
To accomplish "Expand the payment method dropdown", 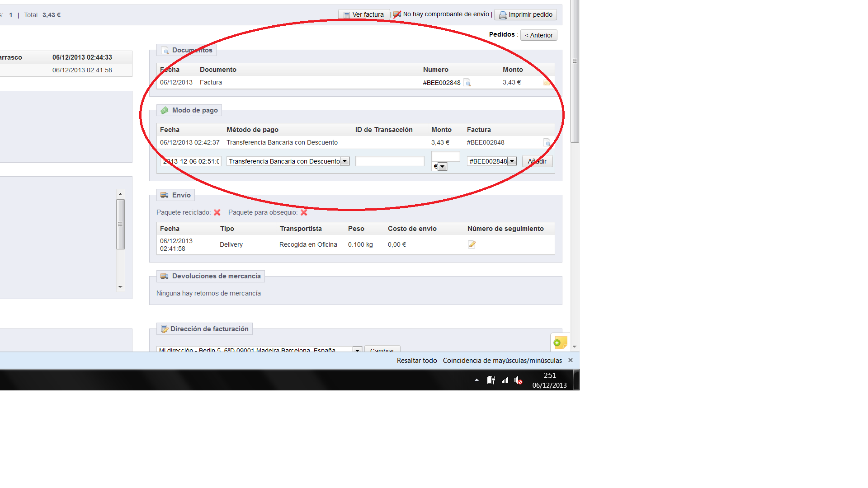I will 344,161.
